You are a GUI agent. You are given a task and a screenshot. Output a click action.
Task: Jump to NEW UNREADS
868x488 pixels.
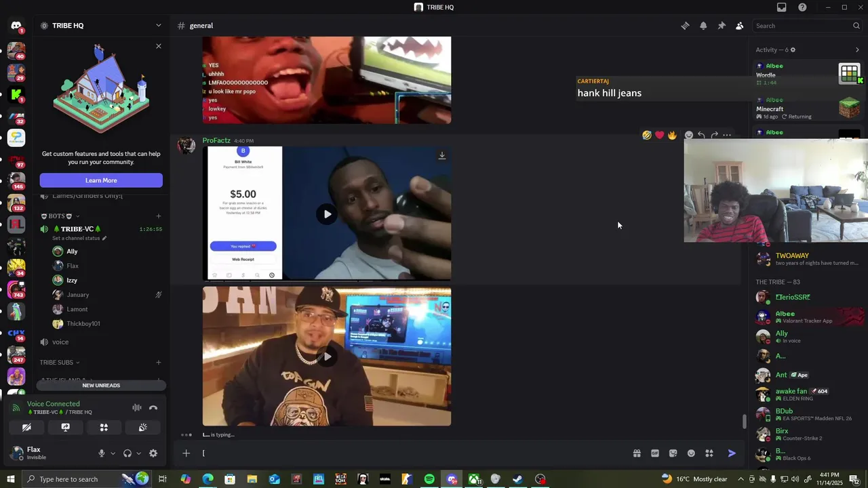click(101, 386)
